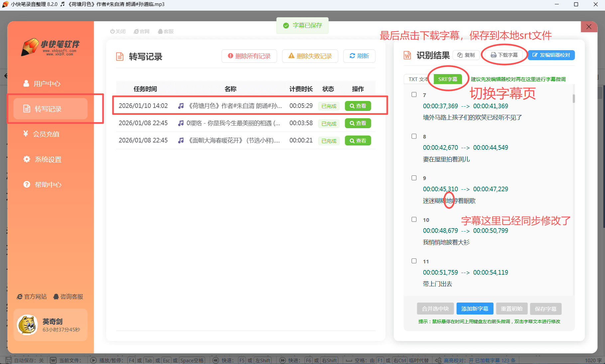Image resolution: width=605 pixels, height=364 pixels.
Task: Click the subtitle list vertical scrollbar
Action: (x=574, y=99)
